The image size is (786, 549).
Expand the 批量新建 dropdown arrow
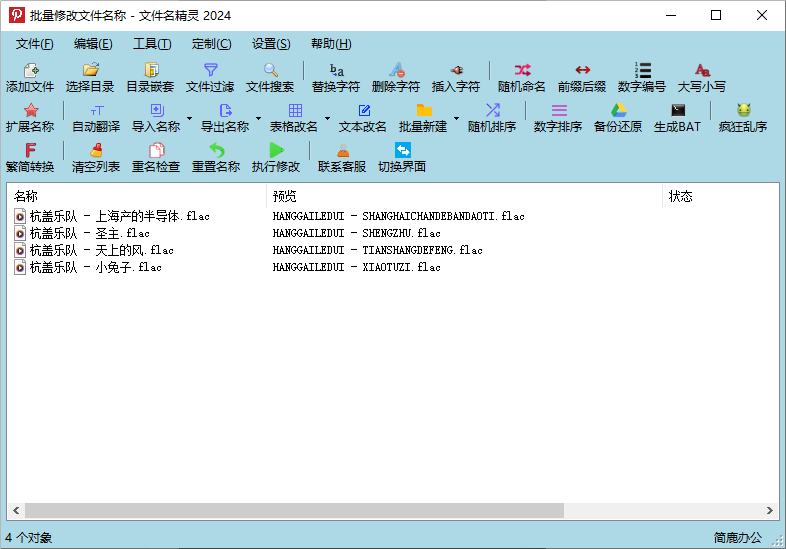(x=456, y=119)
